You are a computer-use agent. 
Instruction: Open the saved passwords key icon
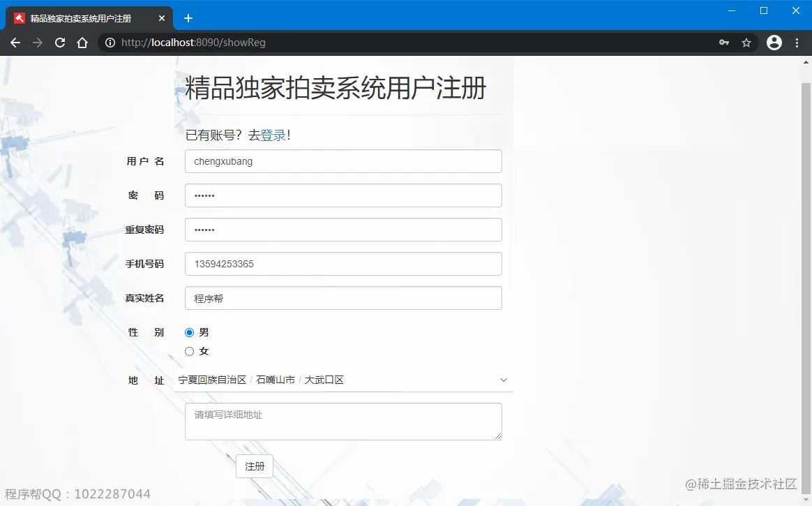(x=724, y=43)
